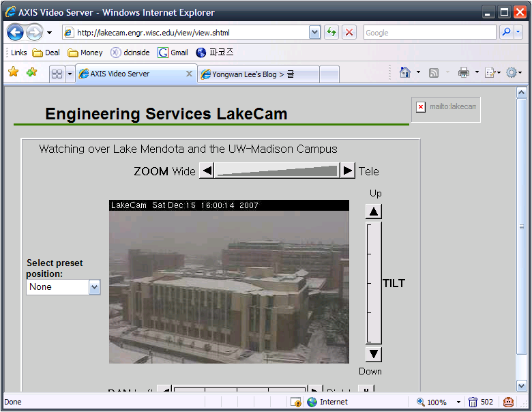The height and width of the screenshot is (412, 532).
Task: Expand the Print options dropdown
Action: click(477, 72)
